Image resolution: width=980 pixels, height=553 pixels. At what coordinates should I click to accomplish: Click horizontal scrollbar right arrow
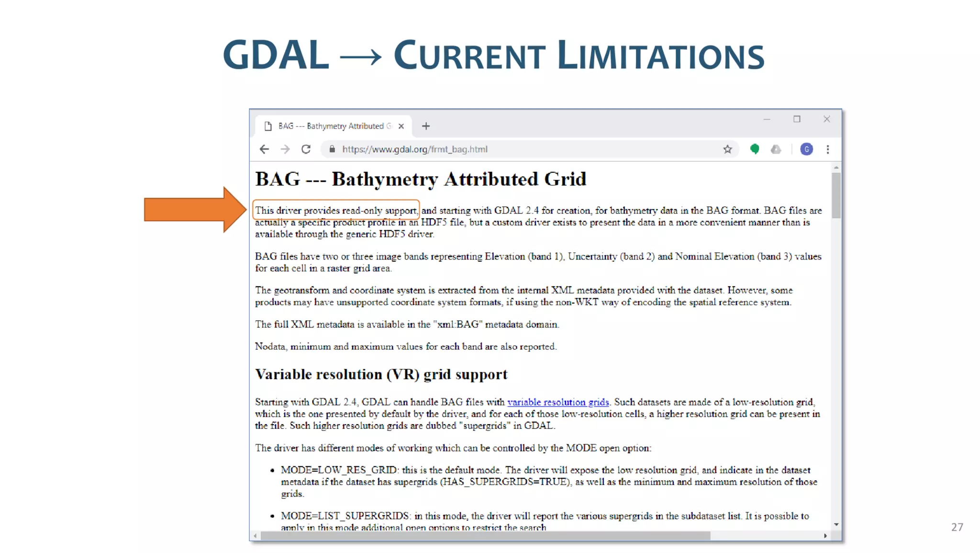[x=825, y=536]
